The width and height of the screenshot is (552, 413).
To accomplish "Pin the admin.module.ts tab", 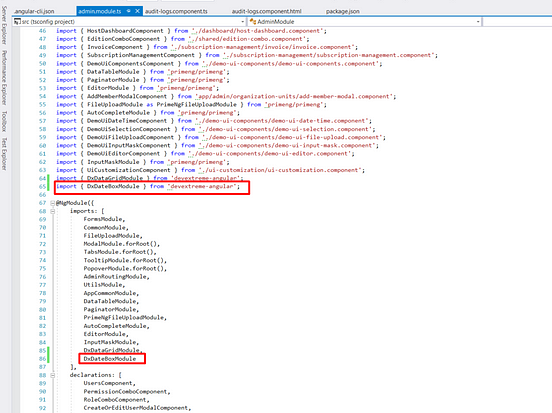I will (129, 11).
